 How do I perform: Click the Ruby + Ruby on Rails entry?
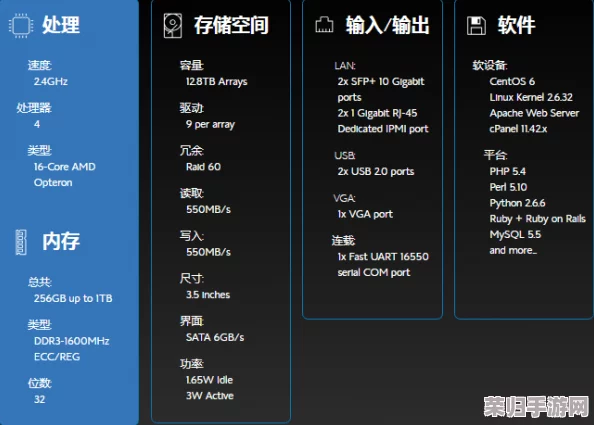[x=538, y=219]
